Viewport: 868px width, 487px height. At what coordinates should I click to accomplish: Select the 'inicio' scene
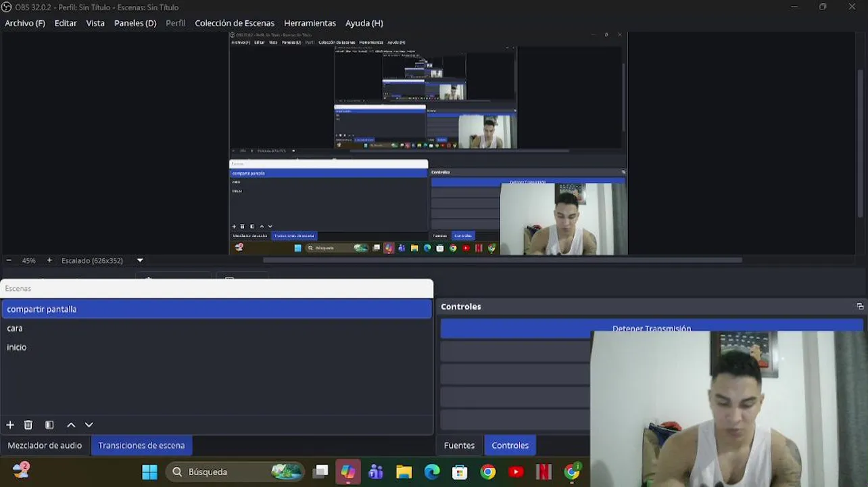tap(216, 347)
